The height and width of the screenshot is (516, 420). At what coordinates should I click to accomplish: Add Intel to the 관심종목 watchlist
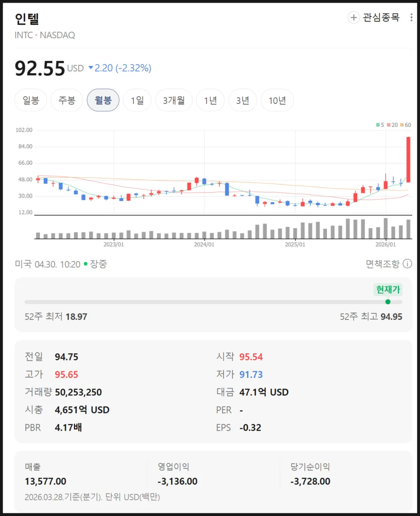(374, 17)
